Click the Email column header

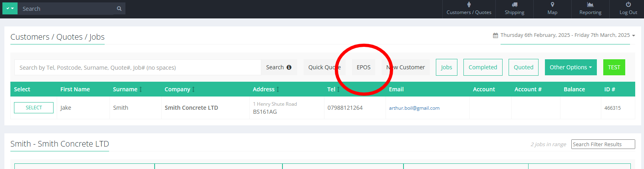(396, 89)
